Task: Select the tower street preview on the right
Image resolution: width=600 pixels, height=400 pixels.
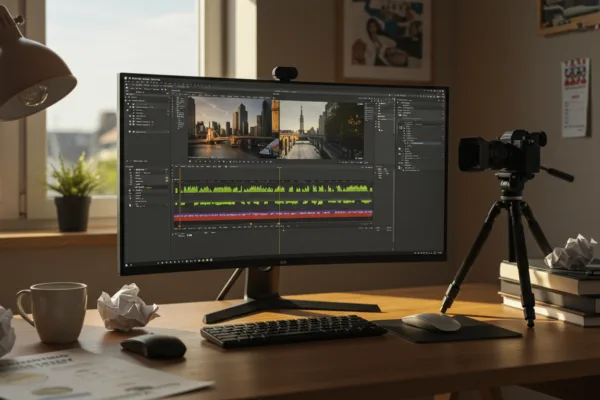Action: pos(321,131)
